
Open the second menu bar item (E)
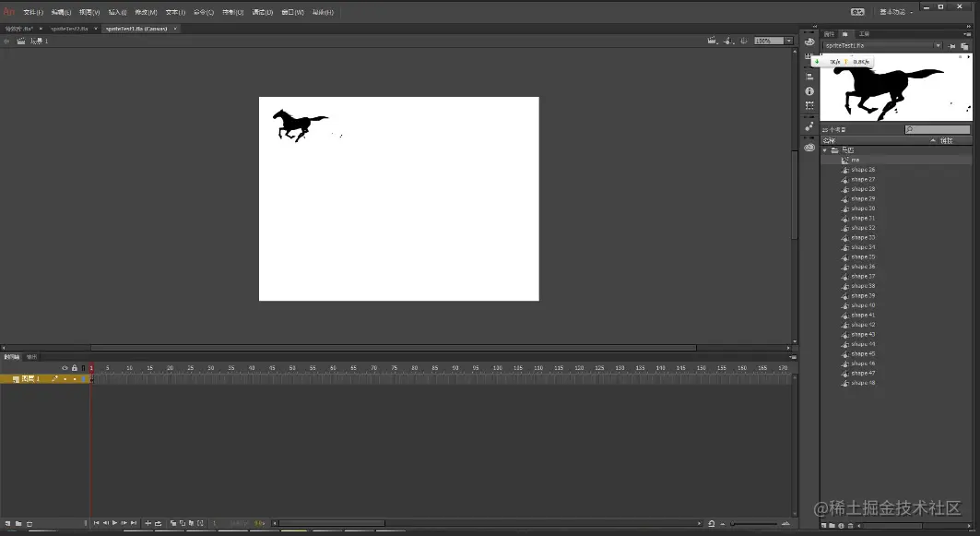[61, 13]
